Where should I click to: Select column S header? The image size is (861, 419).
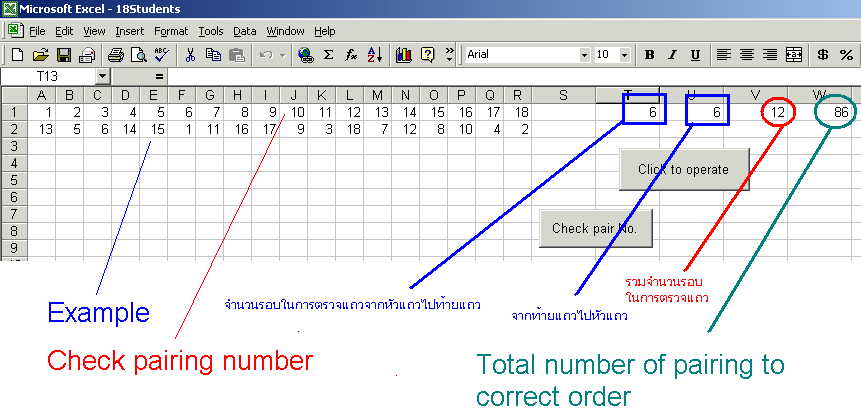[563, 95]
